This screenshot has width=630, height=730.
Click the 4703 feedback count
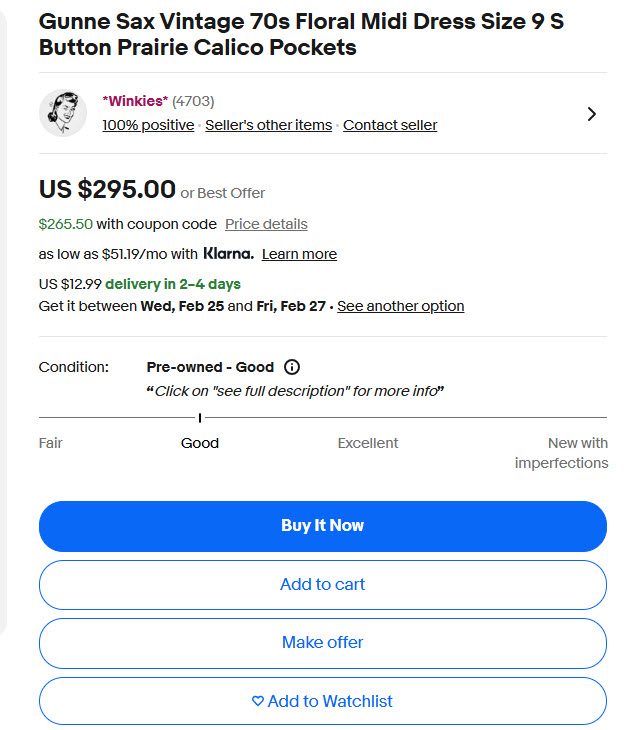pos(193,101)
